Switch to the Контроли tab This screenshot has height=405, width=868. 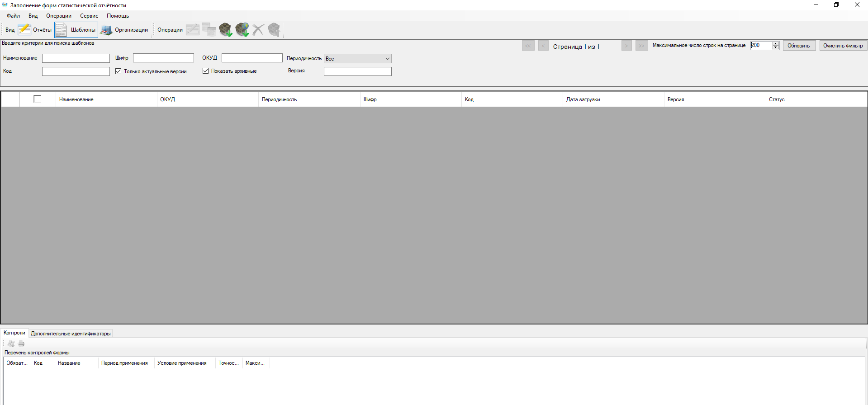tap(14, 333)
